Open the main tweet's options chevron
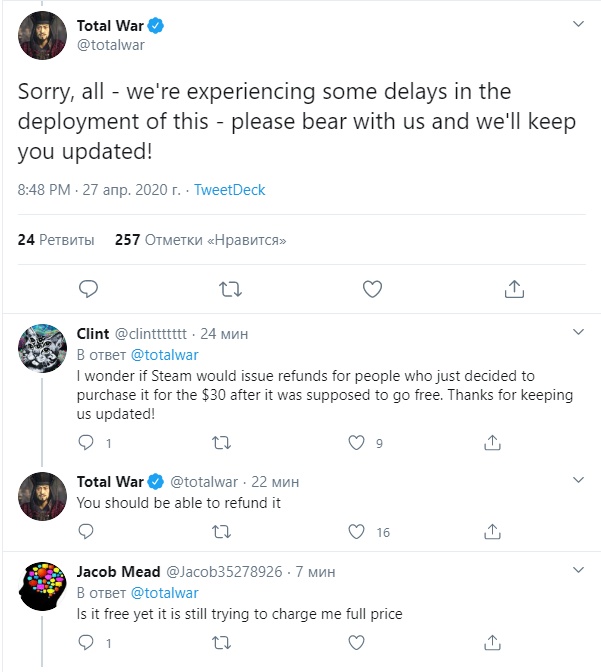The image size is (601, 672). point(577,22)
